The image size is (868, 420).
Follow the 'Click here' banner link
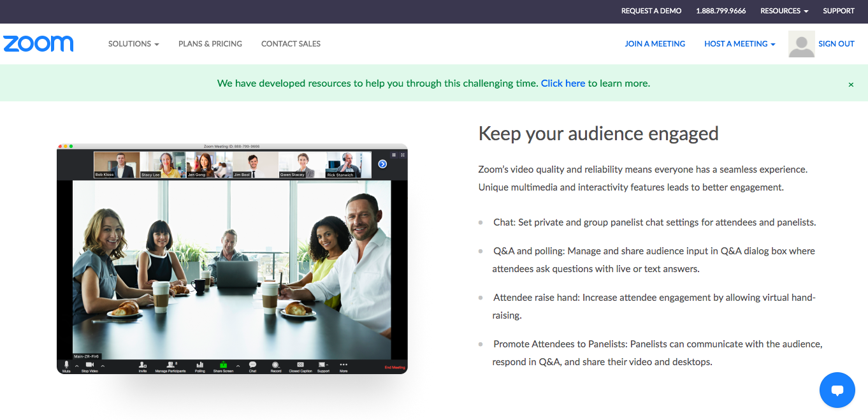(x=563, y=83)
